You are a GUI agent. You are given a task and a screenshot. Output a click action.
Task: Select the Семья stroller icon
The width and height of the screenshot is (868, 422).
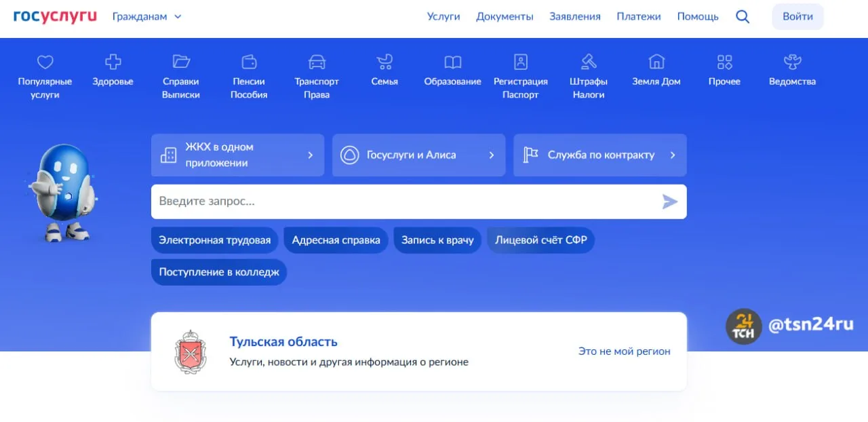[x=384, y=62]
